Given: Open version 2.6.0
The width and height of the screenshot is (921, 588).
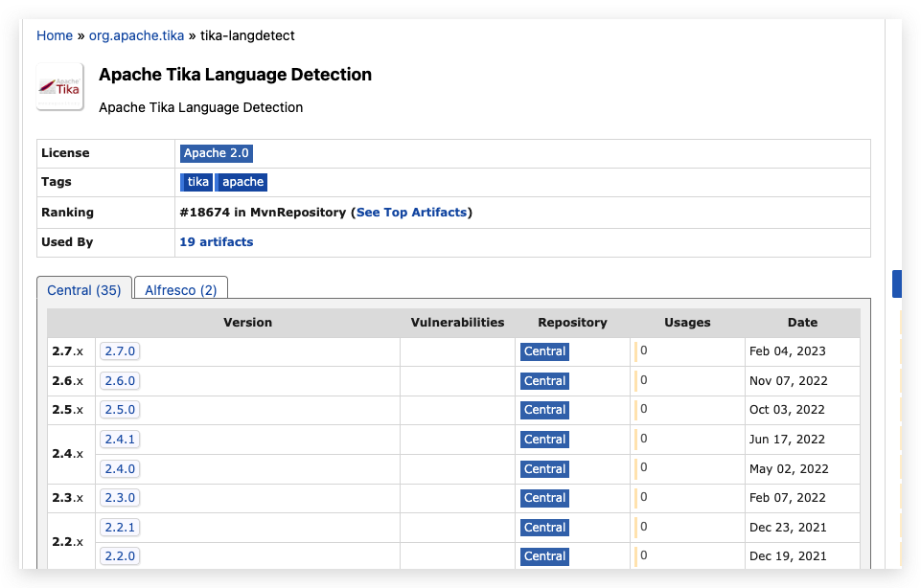Looking at the screenshot, I should coord(120,381).
